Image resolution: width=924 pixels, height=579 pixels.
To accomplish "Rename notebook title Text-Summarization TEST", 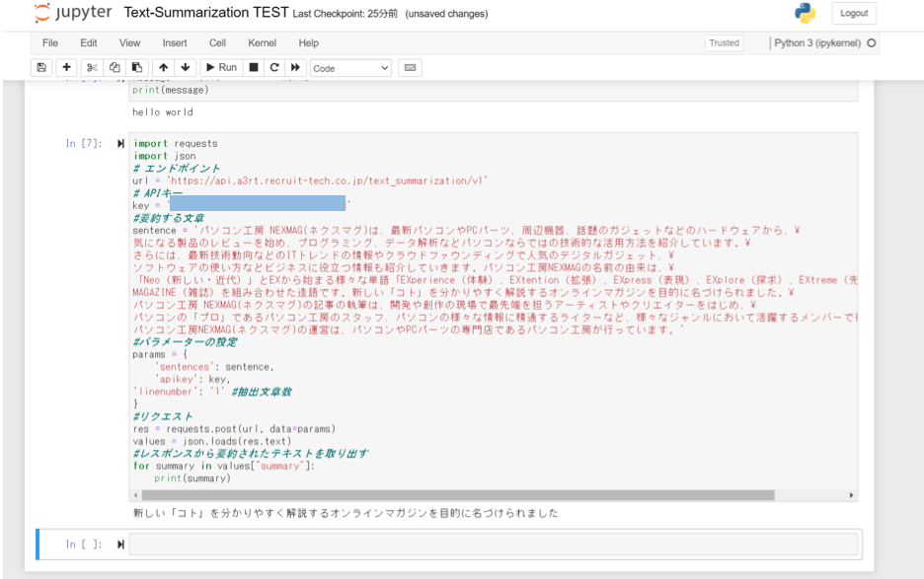I will click(x=206, y=13).
